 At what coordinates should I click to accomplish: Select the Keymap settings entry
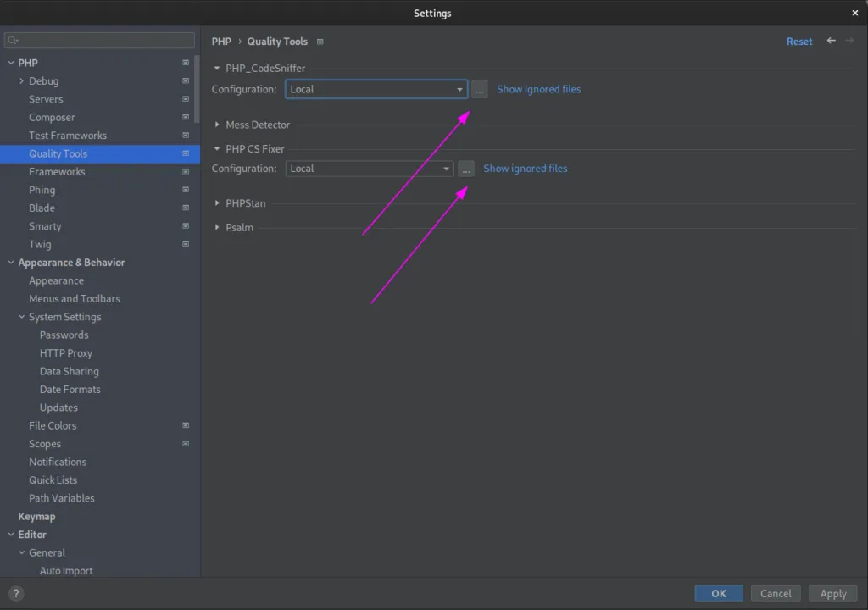[x=36, y=516]
